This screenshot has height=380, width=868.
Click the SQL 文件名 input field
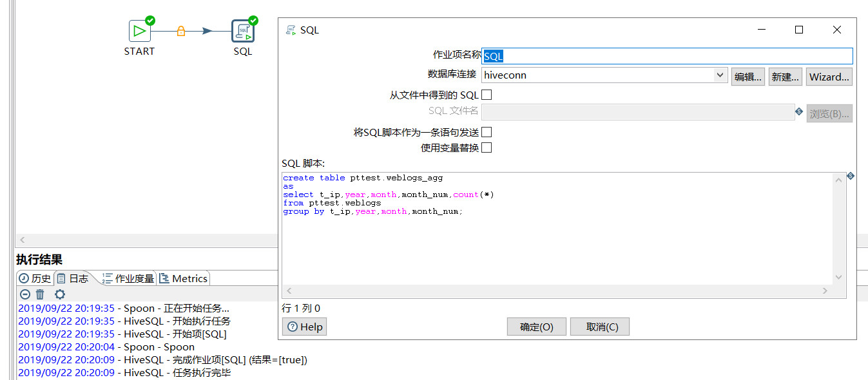coord(638,112)
